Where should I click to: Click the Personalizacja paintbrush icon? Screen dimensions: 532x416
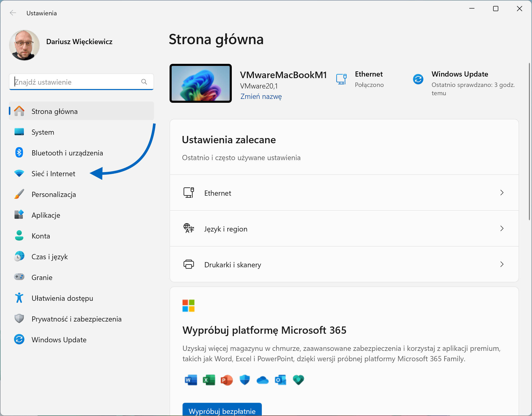19,194
